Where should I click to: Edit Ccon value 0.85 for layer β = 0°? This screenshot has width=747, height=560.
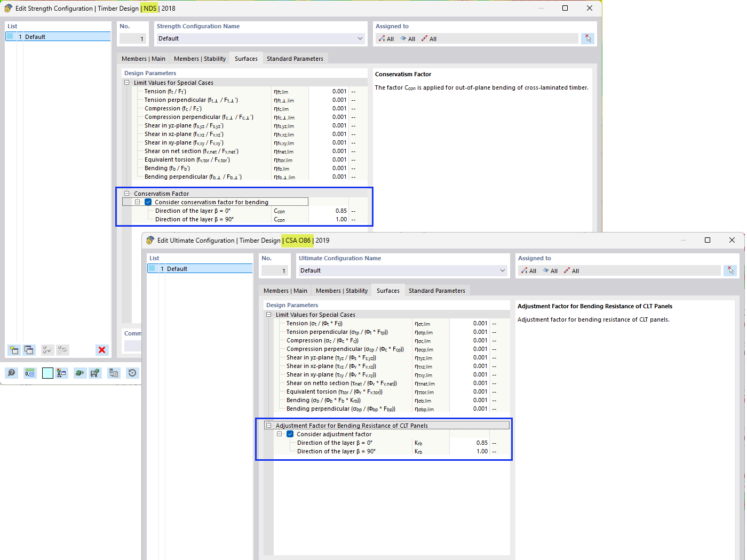click(x=328, y=211)
